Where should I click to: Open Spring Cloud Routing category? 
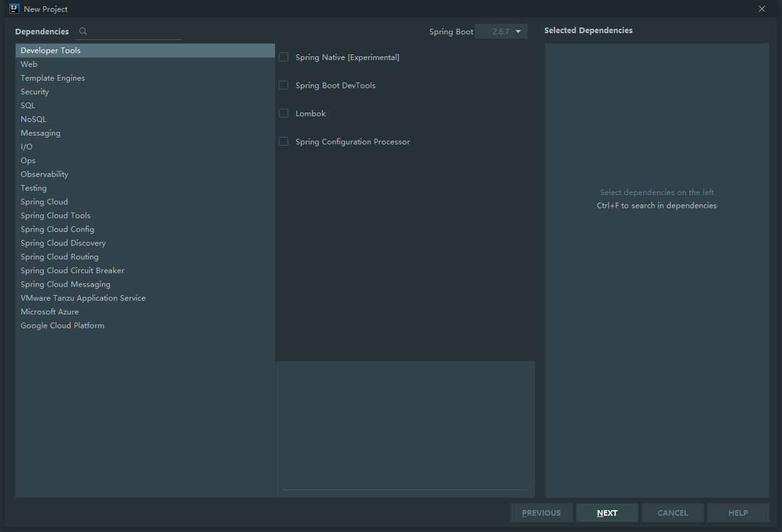145,257
